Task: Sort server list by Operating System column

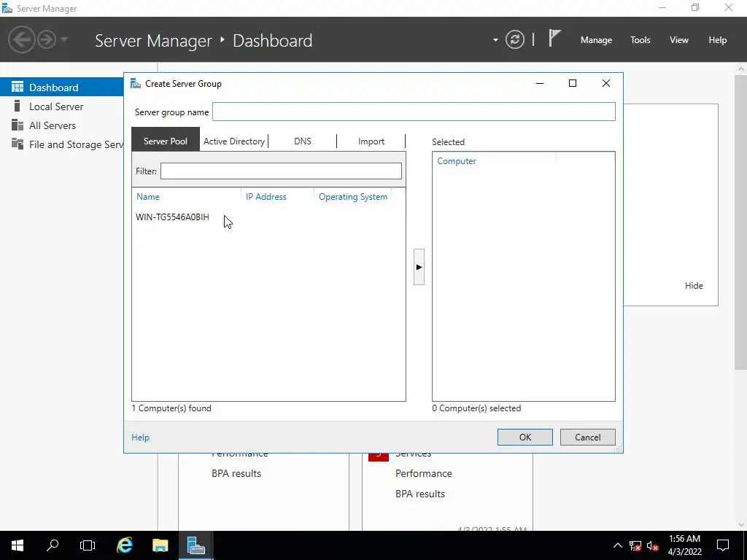Action: click(x=353, y=197)
